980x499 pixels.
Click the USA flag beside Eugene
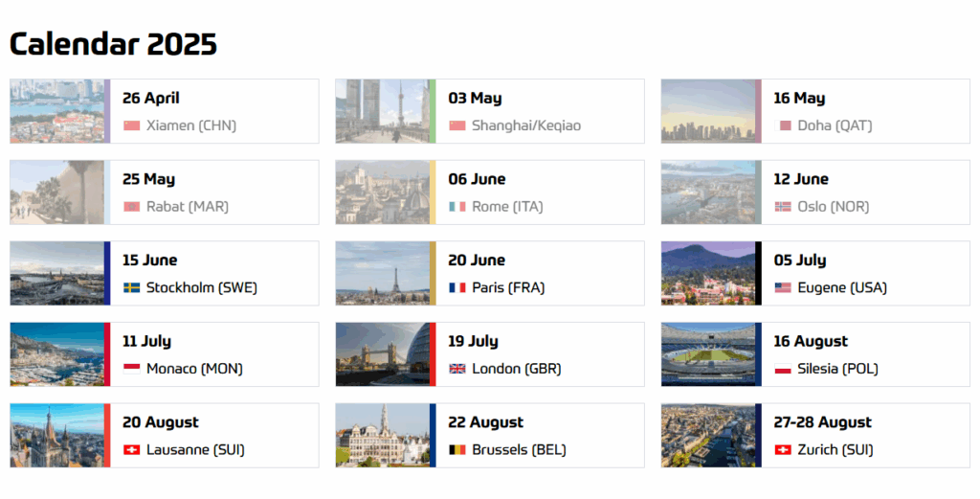coord(783,287)
